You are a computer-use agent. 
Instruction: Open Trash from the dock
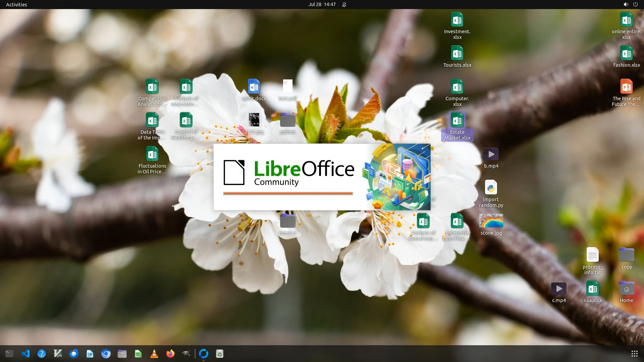tap(220, 354)
